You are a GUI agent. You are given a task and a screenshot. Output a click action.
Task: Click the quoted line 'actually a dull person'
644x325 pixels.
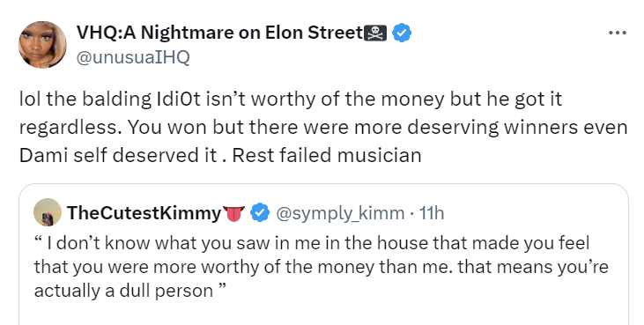tap(123, 291)
